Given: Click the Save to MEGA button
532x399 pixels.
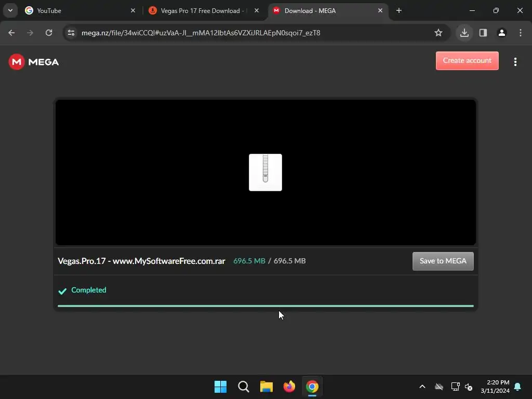Looking at the screenshot, I should (443, 261).
